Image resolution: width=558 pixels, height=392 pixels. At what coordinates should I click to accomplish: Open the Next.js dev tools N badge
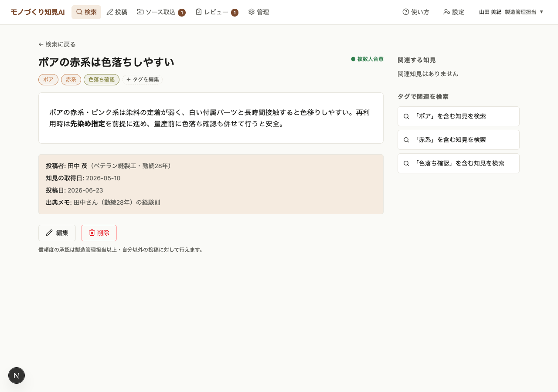(x=17, y=375)
